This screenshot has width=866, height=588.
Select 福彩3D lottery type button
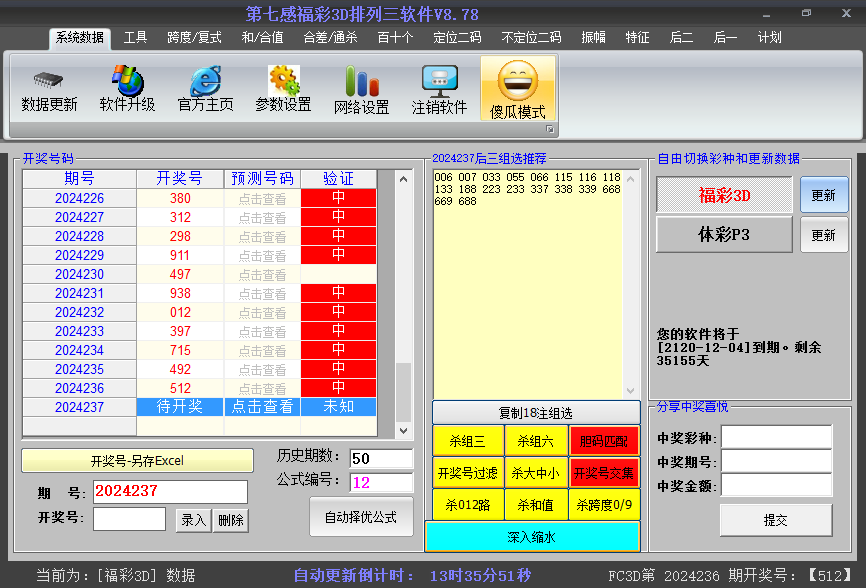click(x=724, y=195)
